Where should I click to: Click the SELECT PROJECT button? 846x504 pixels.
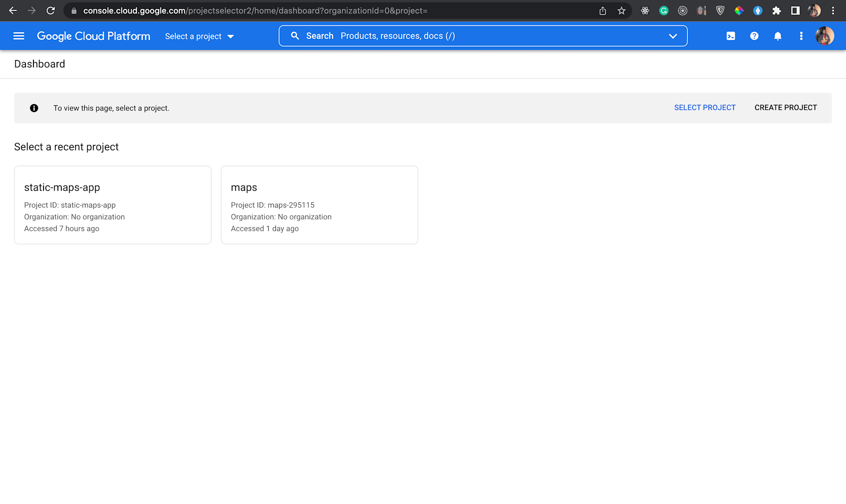(705, 108)
